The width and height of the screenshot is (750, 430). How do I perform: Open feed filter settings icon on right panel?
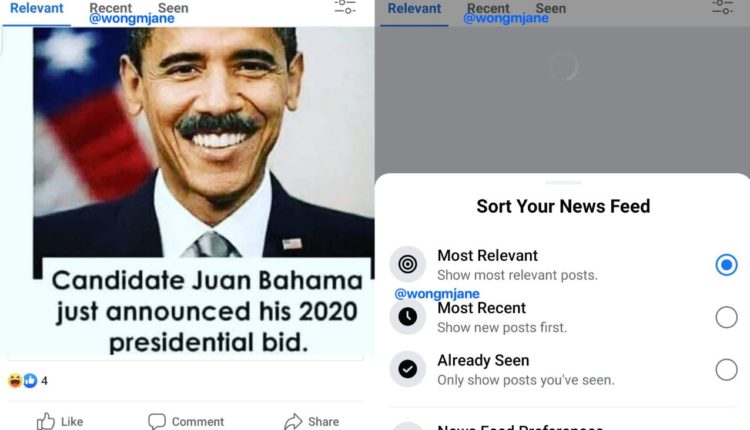[x=722, y=7]
